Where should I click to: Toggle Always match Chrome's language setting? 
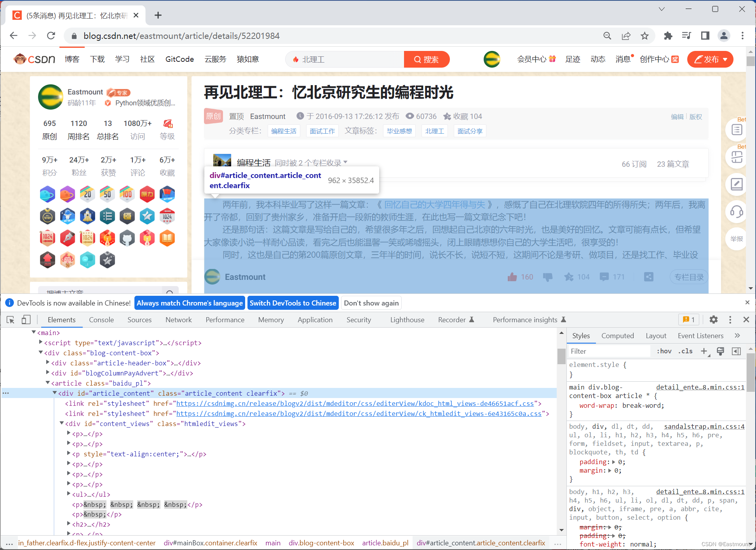pos(190,303)
